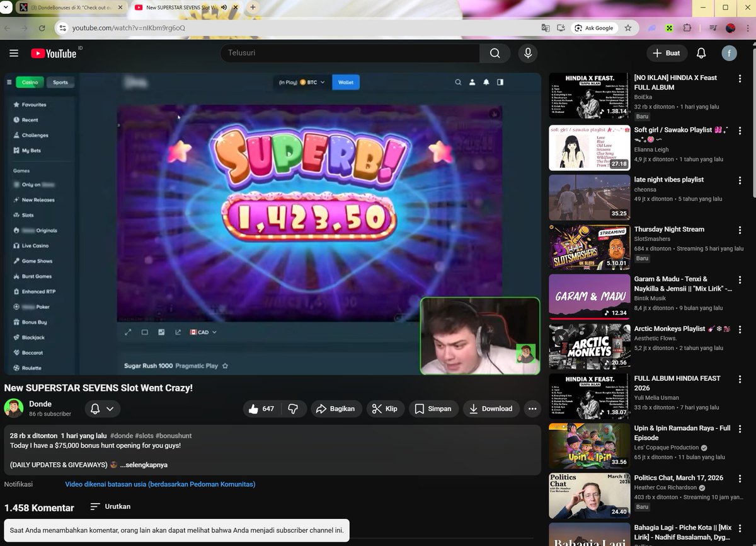Open the #donde hashtag link
The width and height of the screenshot is (756, 546).
click(121, 436)
